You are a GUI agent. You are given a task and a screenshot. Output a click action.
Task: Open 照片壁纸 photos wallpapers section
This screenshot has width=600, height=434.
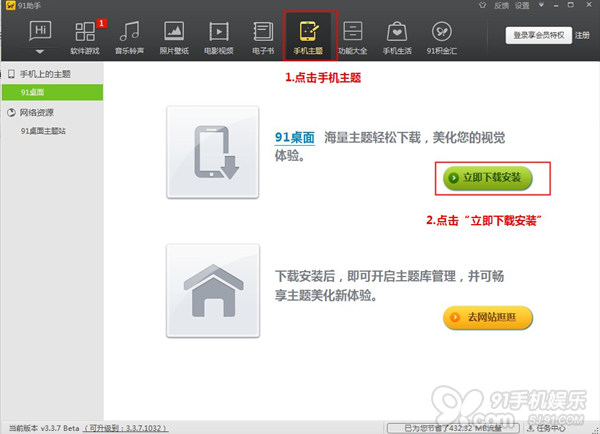(x=174, y=38)
